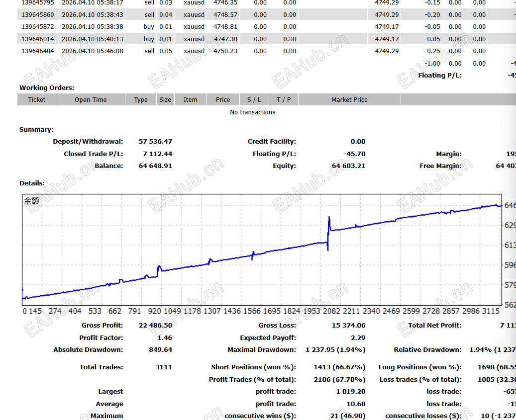Click Floating P/L label below open trades table
516x420 pixels.
point(440,75)
